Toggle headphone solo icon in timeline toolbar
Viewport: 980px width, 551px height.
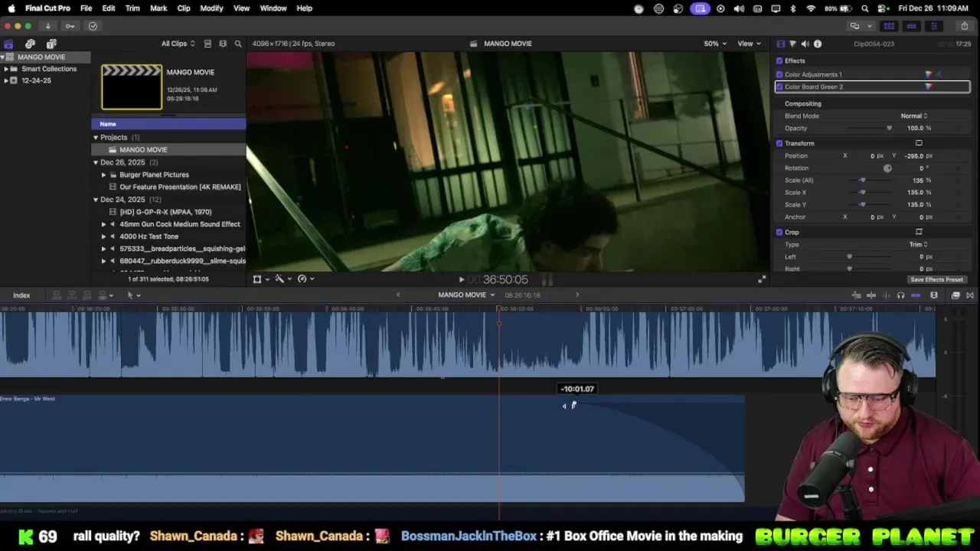900,295
